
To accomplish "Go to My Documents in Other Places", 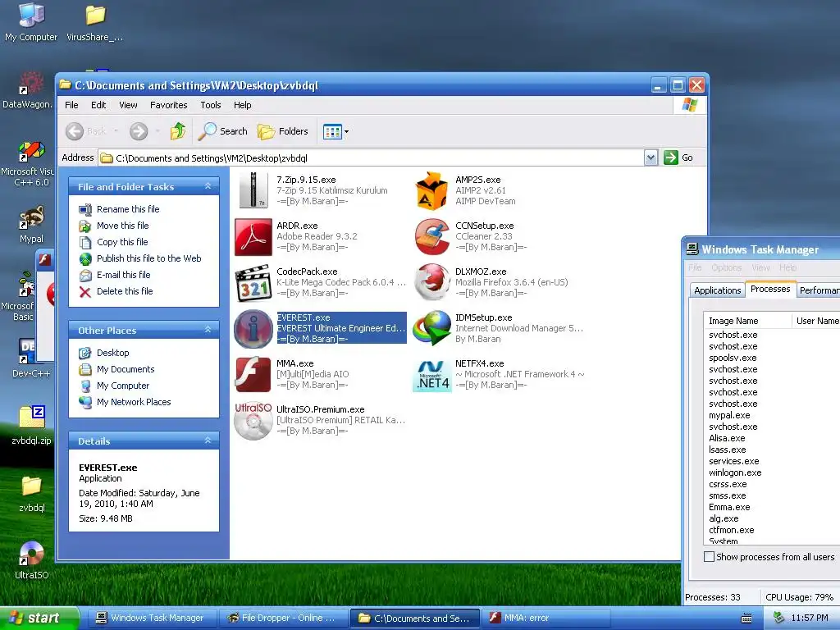I will [126, 369].
